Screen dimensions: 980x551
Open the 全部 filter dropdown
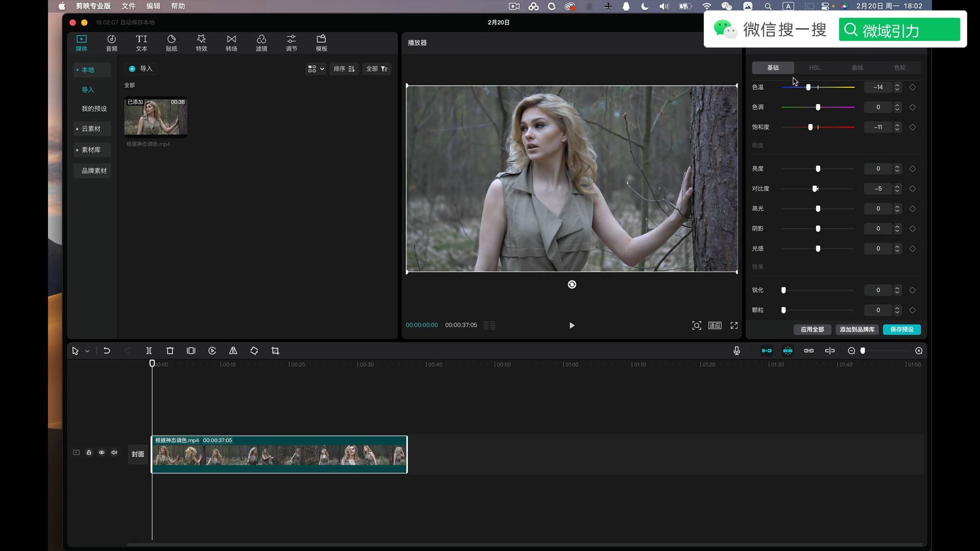tap(377, 69)
